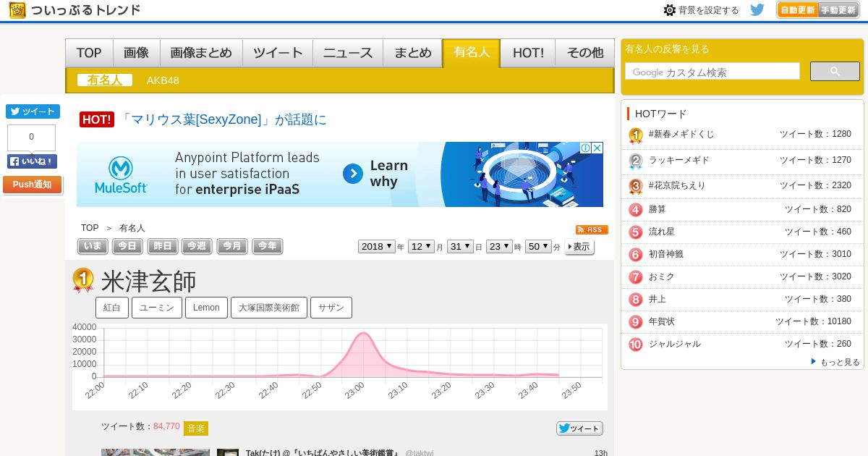Click the Twitter bird icon in header
Screen dimensions: 868x456
pos(757,9)
